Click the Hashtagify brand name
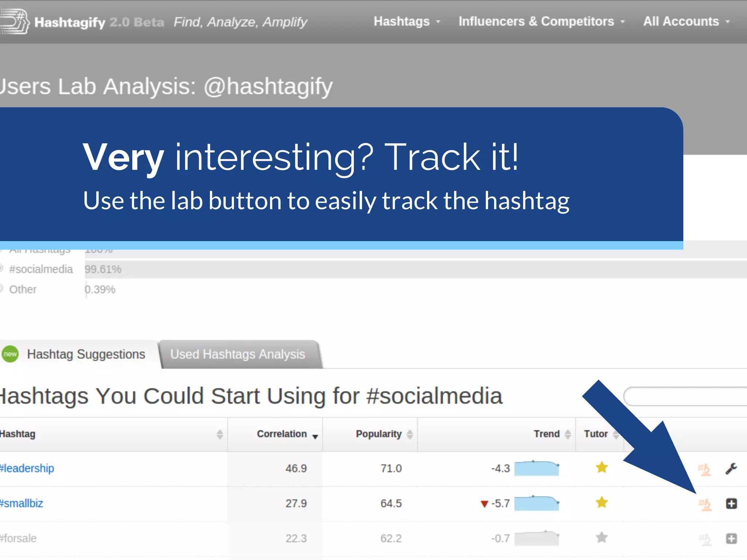Viewport: 747px width, 560px height. pyautogui.click(x=70, y=22)
